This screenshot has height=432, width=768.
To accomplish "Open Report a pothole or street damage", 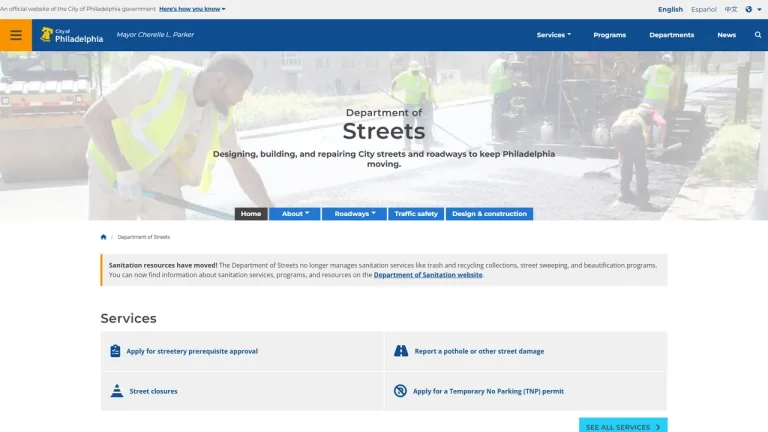I will (x=479, y=351).
